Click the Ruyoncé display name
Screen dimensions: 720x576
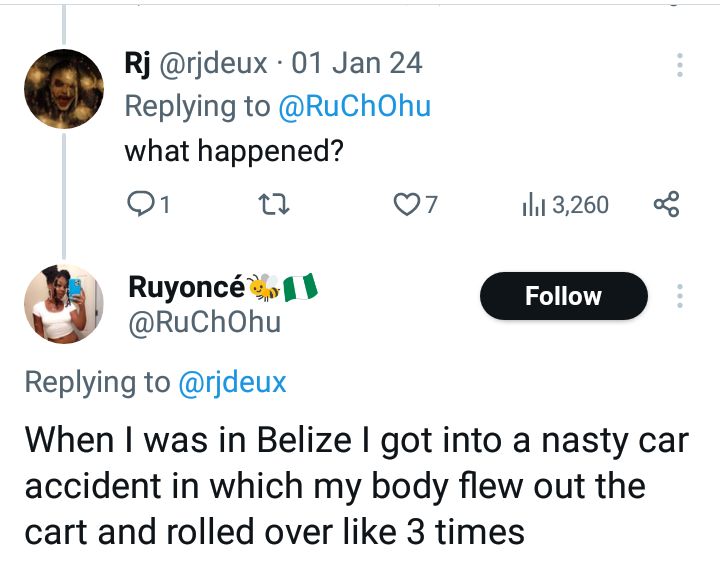coord(186,287)
